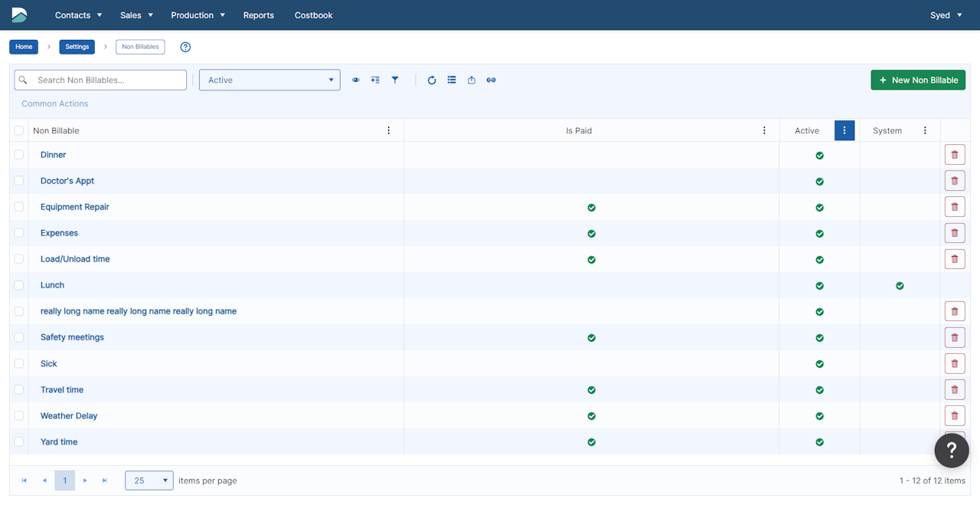980x505 pixels.
Task: Click the chain link icon in toolbar
Action: pos(491,80)
